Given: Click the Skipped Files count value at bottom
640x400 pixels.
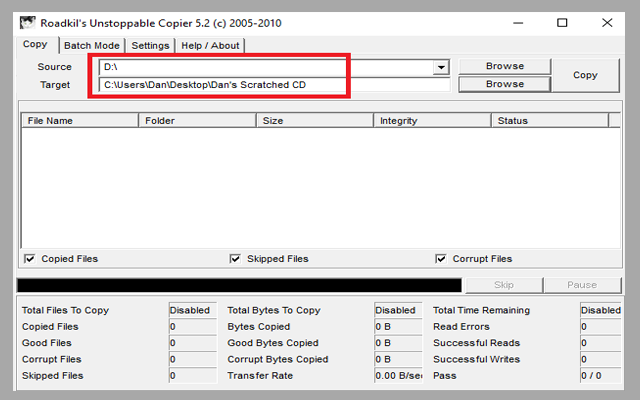Looking at the screenshot, I should [193, 376].
